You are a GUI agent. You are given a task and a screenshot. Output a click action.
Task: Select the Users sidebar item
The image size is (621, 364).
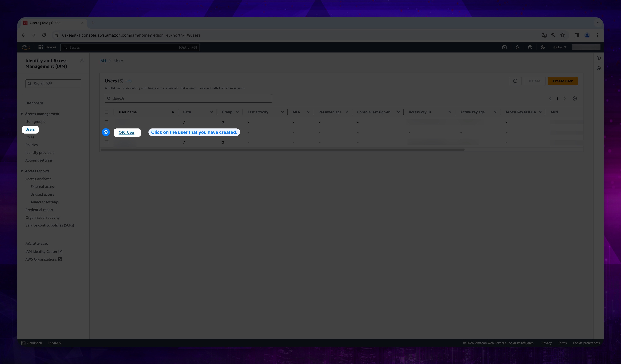[30, 129]
